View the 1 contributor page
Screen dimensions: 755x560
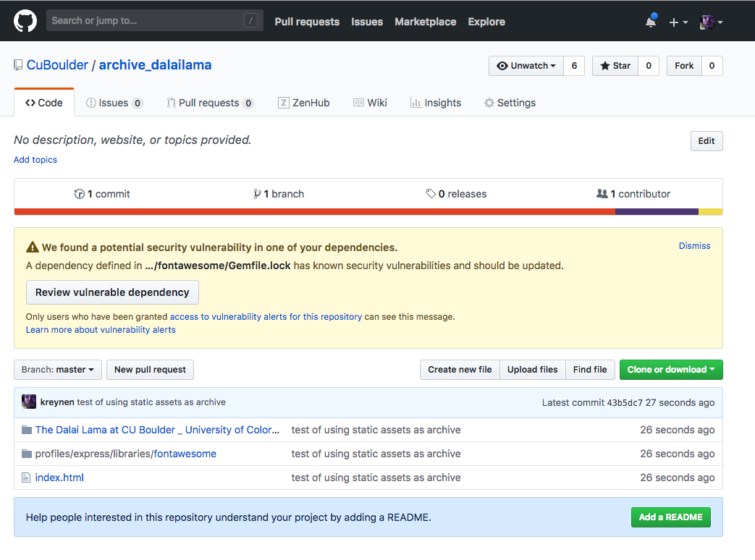tap(633, 194)
